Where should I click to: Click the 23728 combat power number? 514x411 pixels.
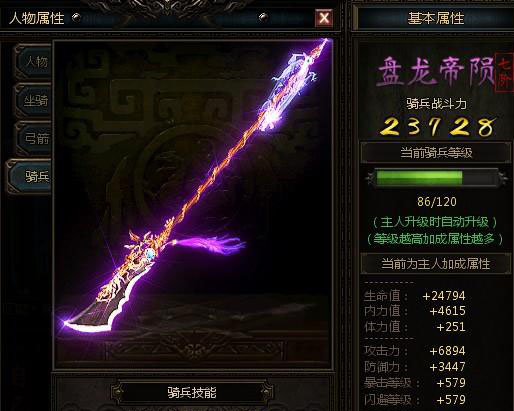coord(438,127)
